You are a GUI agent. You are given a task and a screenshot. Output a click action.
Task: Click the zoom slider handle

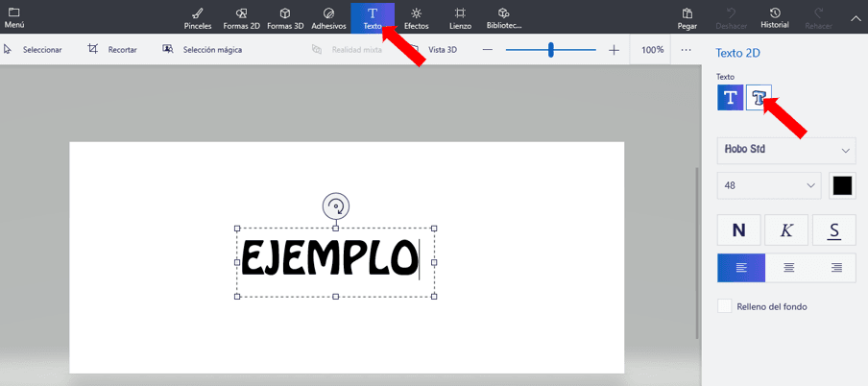tap(551, 50)
